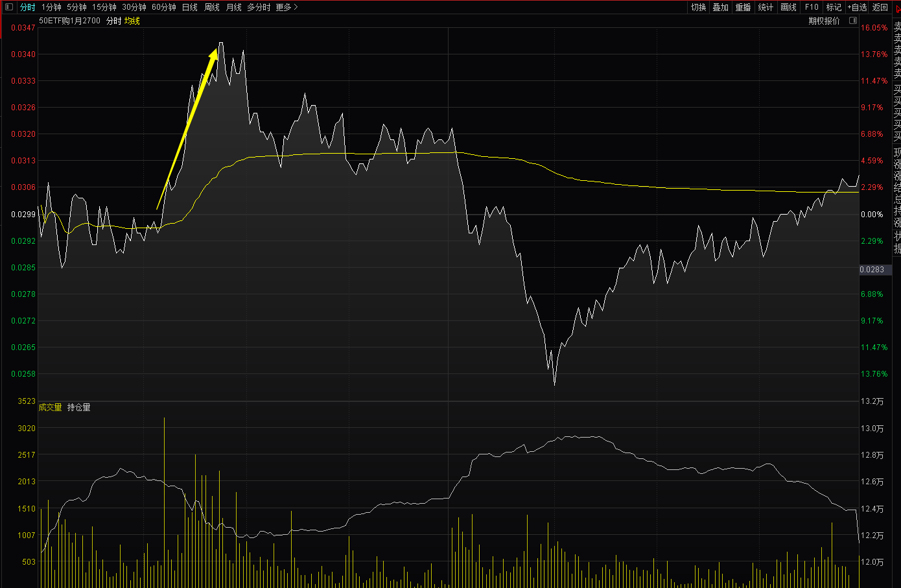The height and width of the screenshot is (588, 901).
Task: Open F10 company info
Action: pos(812,7)
